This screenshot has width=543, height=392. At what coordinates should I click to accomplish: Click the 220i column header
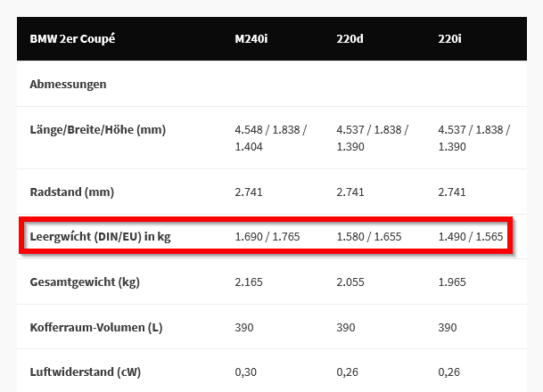(x=450, y=39)
